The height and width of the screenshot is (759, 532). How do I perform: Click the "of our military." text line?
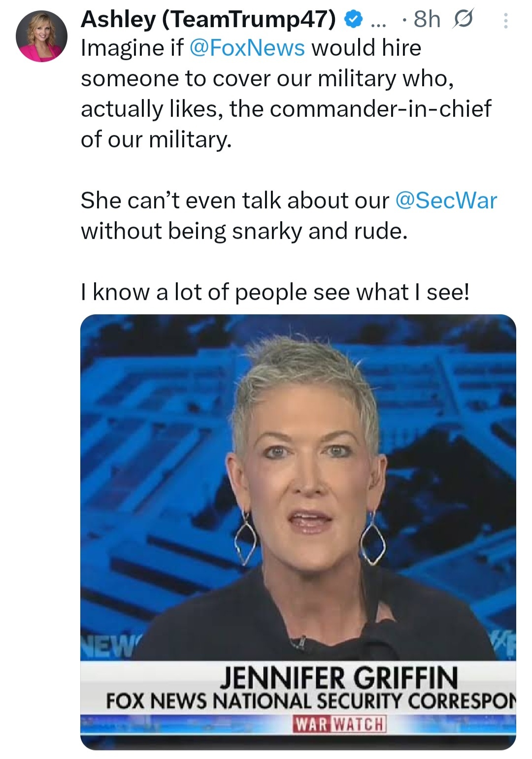pyautogui.click(x=156, y=139)
